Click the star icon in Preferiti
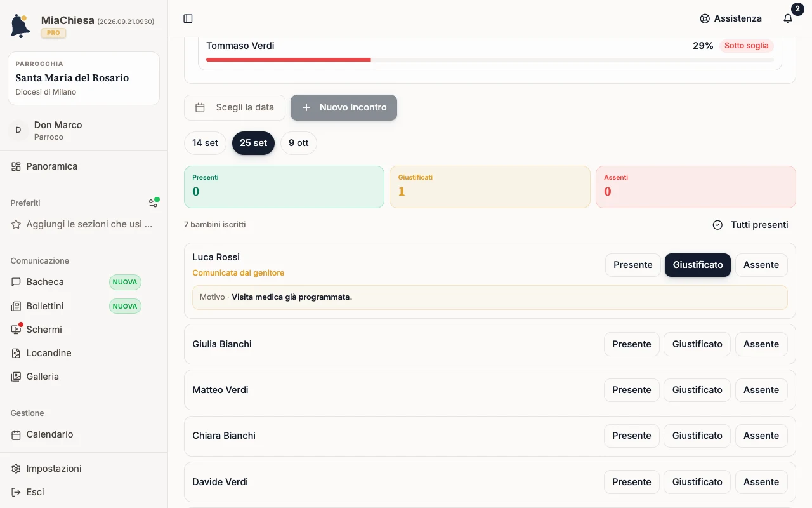Viewport: 812px width, 508px height. [16, 224]
